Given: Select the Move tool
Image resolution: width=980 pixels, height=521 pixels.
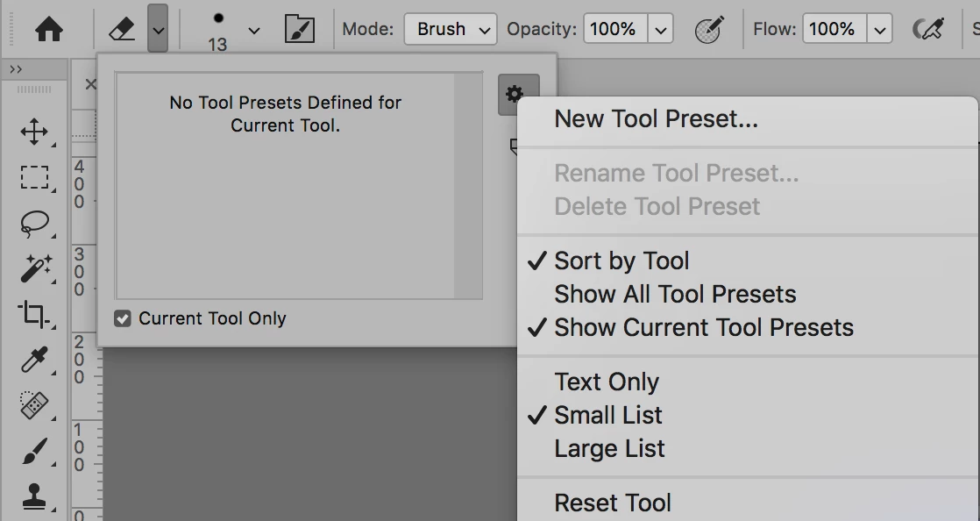Looking at the screenshot, I should [x=34, y=132].
